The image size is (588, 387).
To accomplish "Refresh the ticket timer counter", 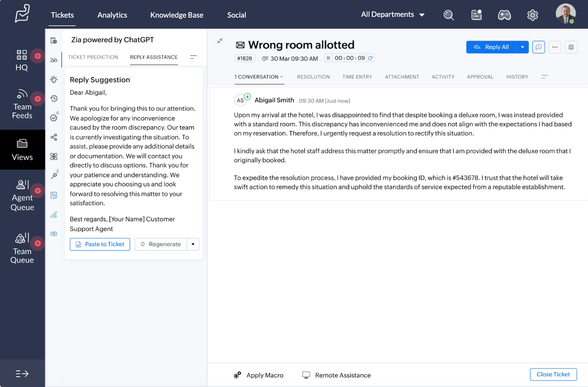I will (370, 58).
